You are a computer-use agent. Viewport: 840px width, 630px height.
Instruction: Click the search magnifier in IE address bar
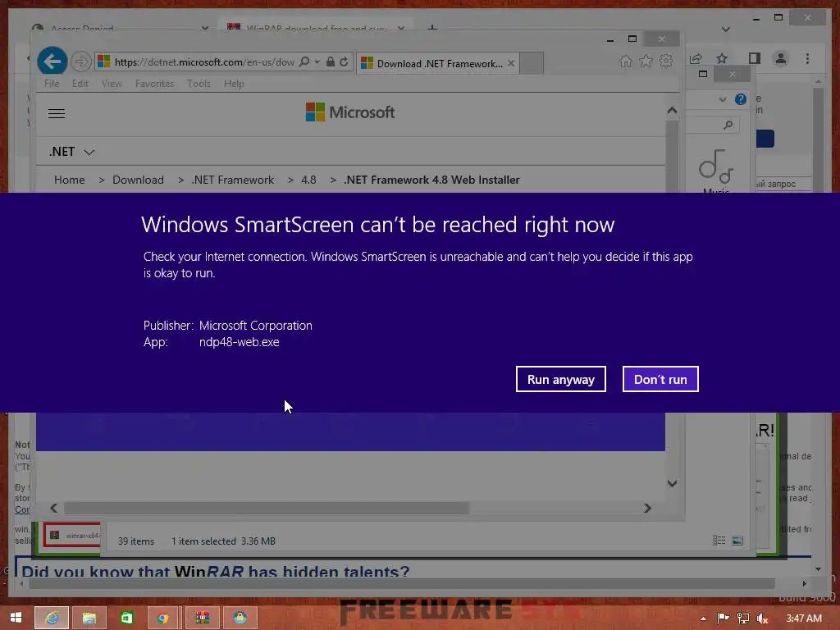(304, 62)
